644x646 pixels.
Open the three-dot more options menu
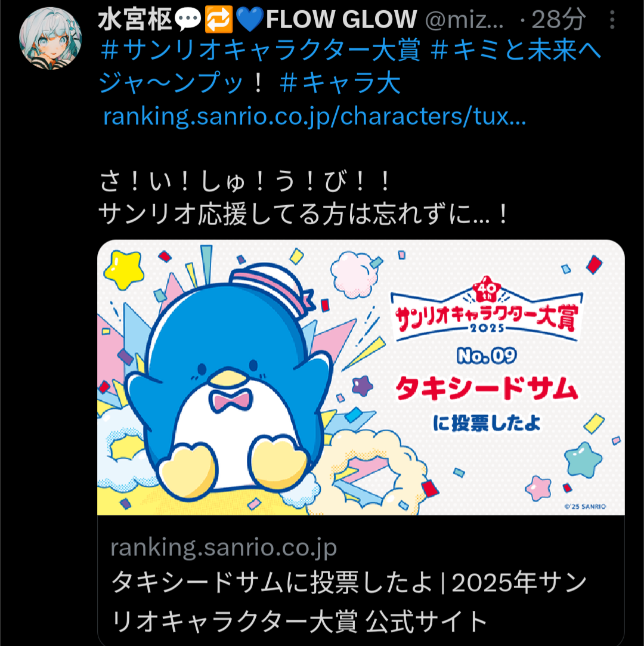point(612,19)
